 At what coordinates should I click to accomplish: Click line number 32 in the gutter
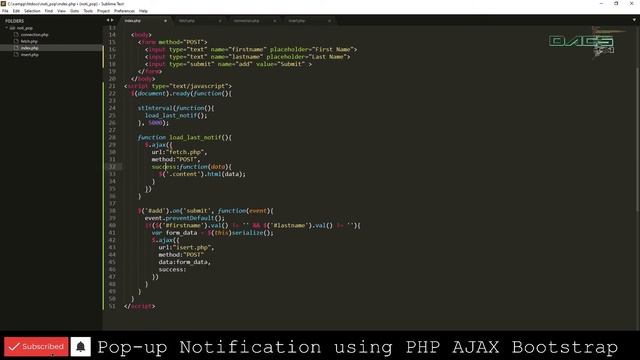tap(112, 167)
